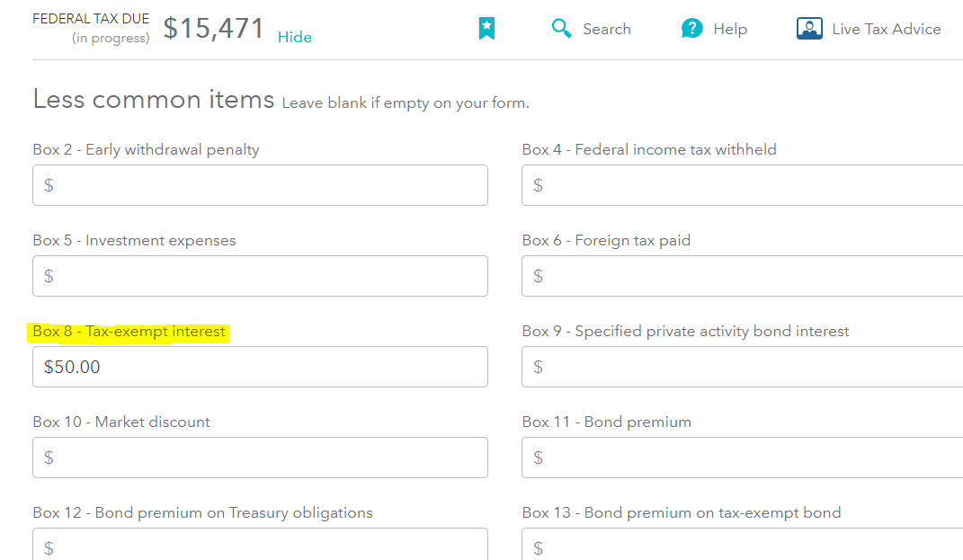Click the highlighted Box 8 Tax-exempt interest label

[x=129, y=332]
